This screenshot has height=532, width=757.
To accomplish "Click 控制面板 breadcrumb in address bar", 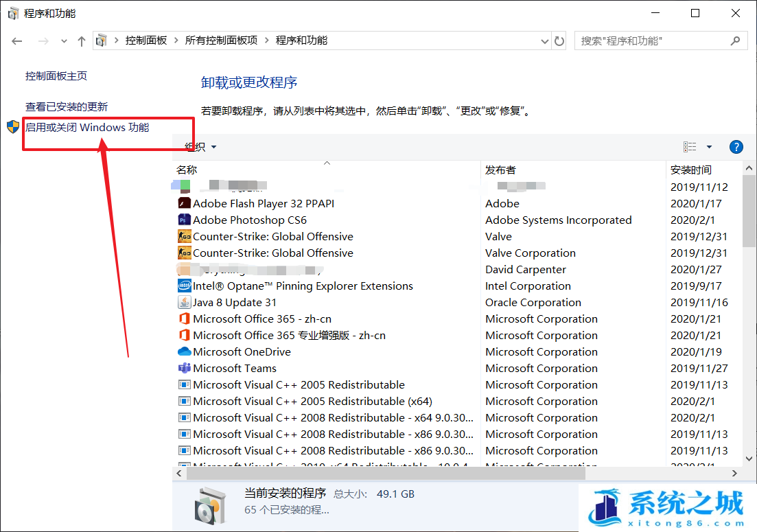I will pyautogui.click(x=146, y=41).
